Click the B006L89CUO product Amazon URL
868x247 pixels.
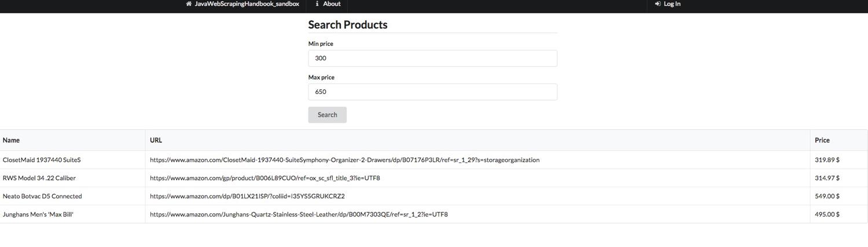tap(265, 178)
